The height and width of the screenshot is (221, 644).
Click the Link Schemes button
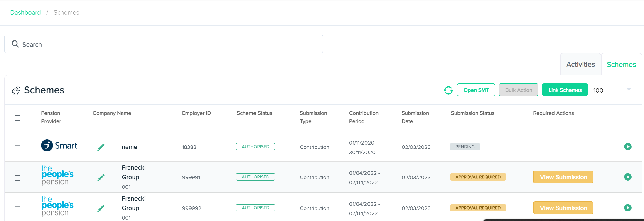pyautogui.click(x=565, y=90)
